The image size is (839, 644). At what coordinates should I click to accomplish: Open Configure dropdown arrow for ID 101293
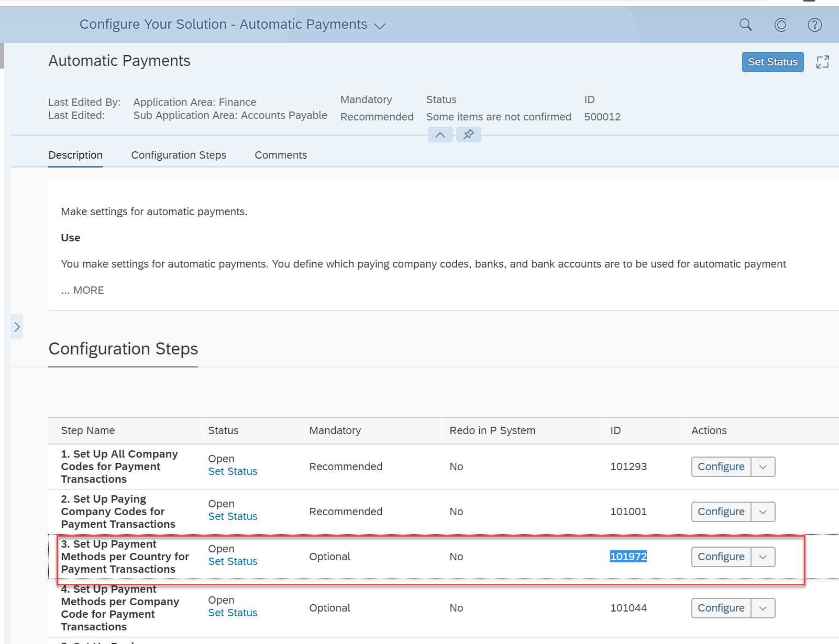point(763,467)
